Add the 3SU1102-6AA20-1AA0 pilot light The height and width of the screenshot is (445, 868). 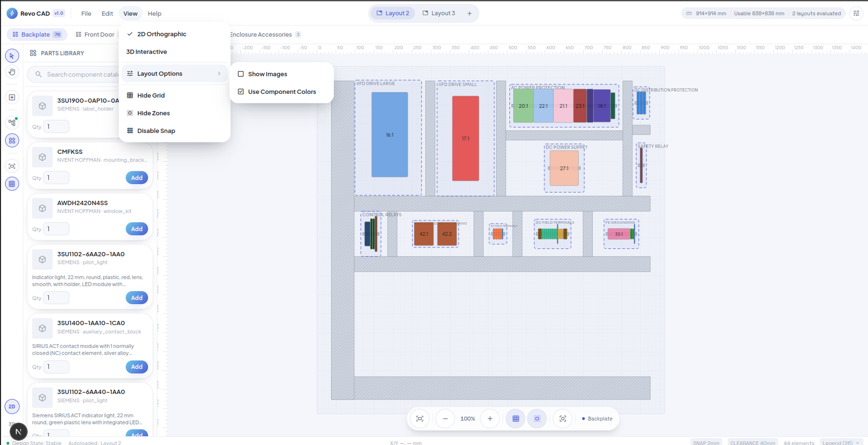point(137,298)
